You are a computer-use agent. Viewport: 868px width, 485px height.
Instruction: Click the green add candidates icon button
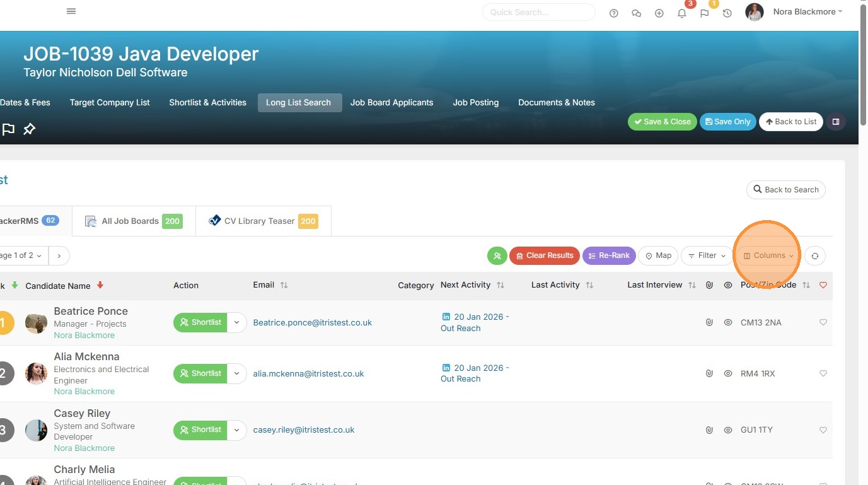(497, 256)
